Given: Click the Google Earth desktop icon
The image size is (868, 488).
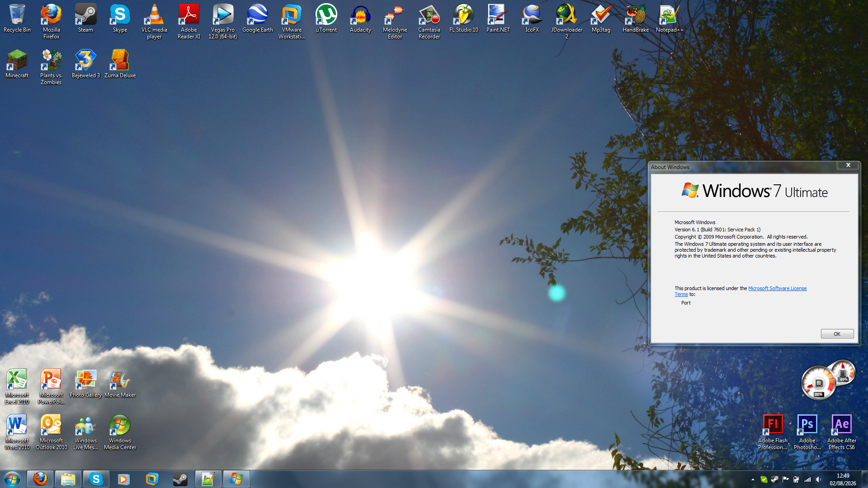Looking at the screenshot, I should tap(258, 19).
